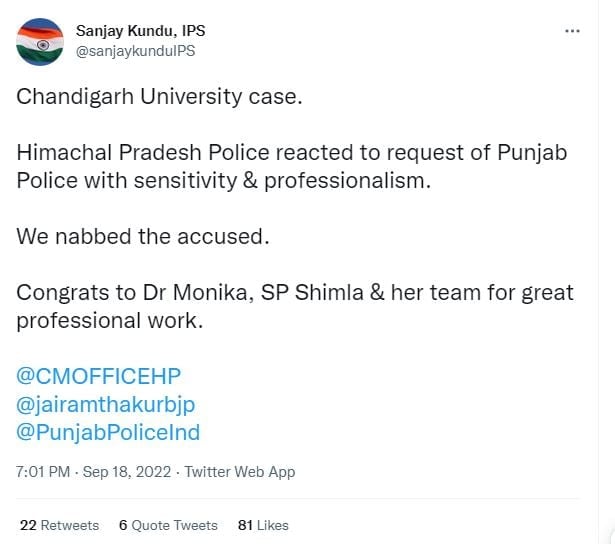View the 22 Retweets list
Viewport: 615px width, 544px height.
tap(59, 525)
